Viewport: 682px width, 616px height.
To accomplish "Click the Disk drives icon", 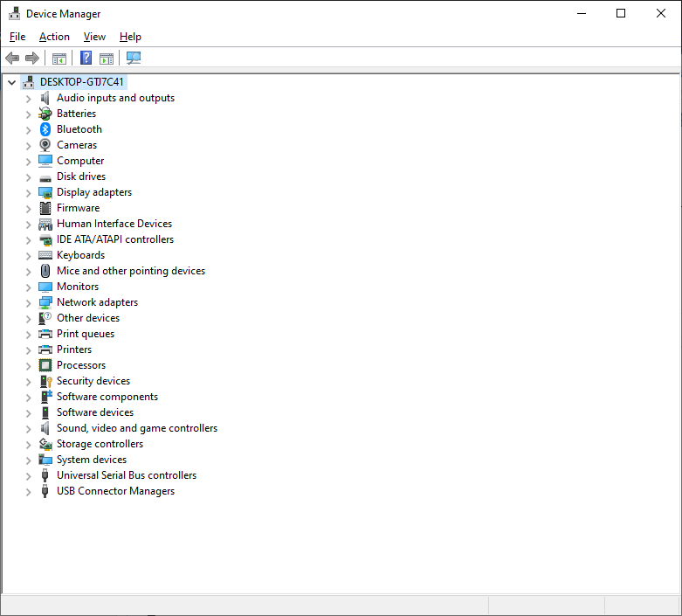I will 45,178.
